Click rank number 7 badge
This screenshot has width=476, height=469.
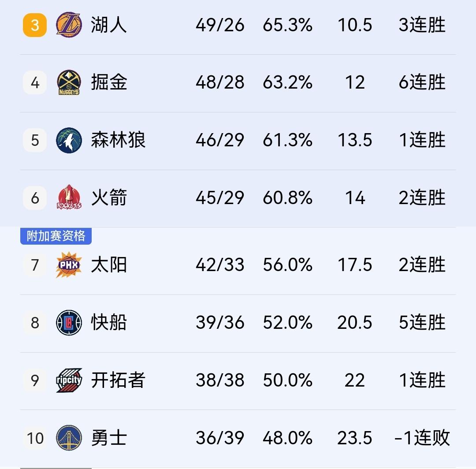coord(34,265)
